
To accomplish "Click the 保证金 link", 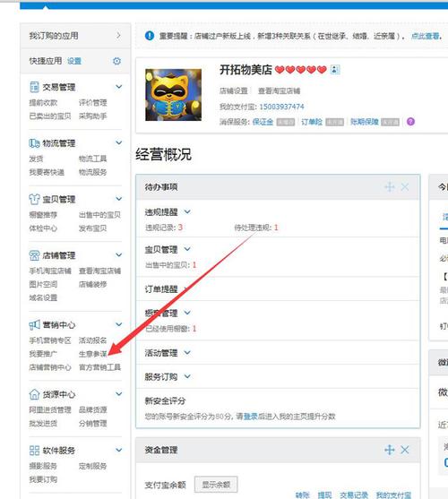I will click(263, 122).
